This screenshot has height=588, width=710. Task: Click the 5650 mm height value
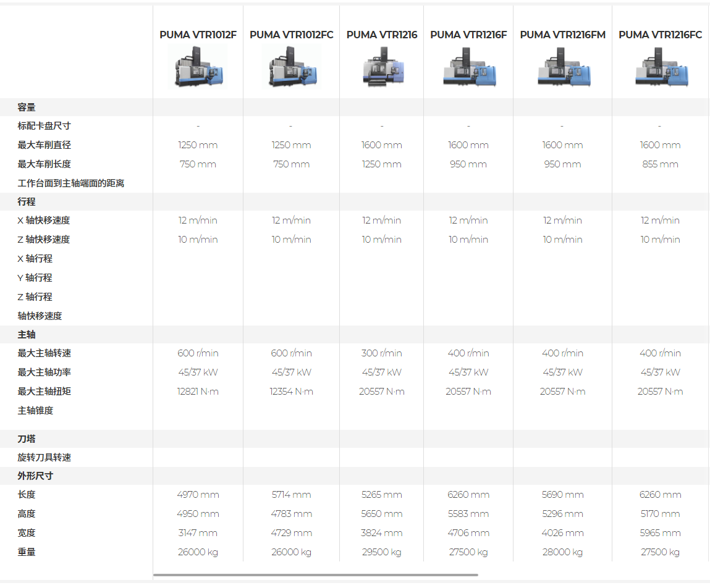pyautogui.click(x=382, y=514)
